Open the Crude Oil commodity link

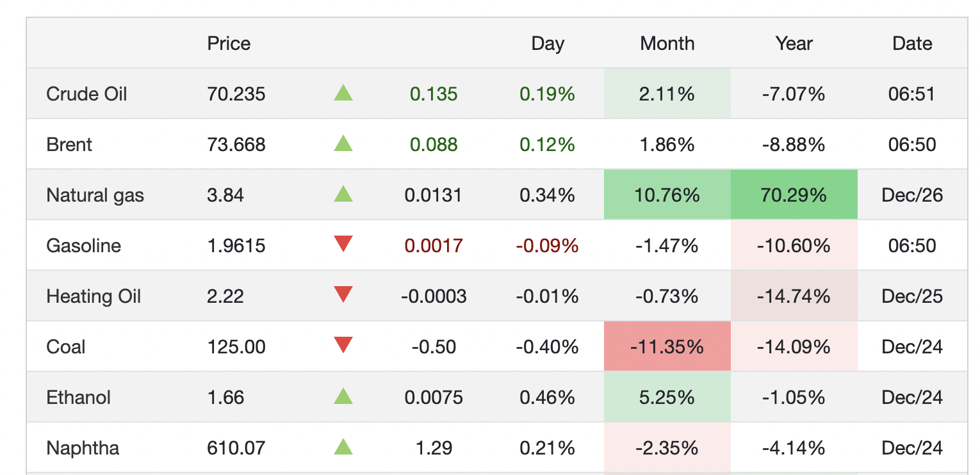(x=86, y=94)
